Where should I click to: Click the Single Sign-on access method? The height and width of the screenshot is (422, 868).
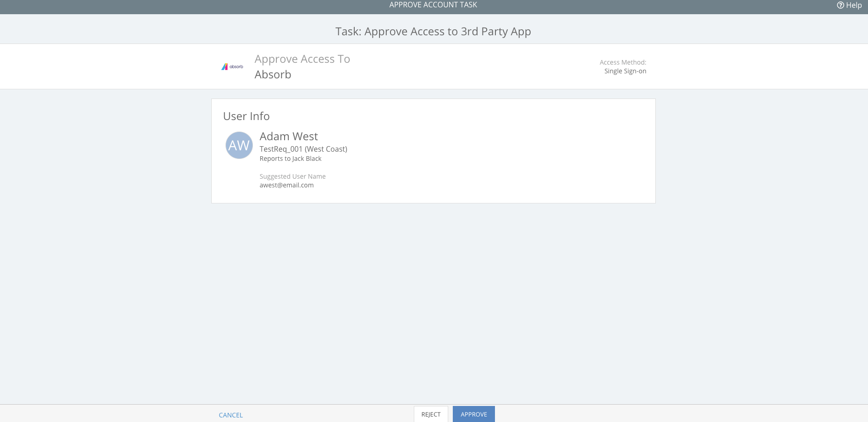(625, 71)
